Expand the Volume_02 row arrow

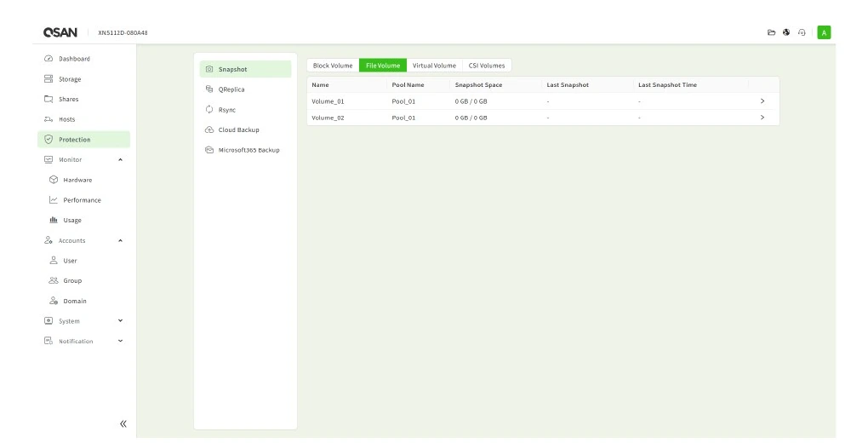click(762, 118)
